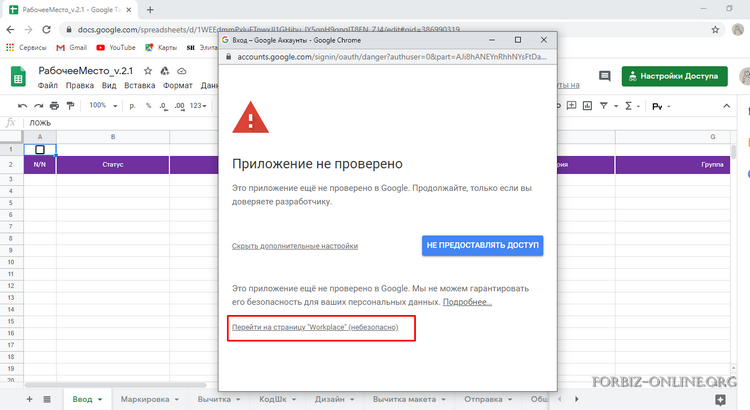Open the Ру input tools dropdown
This screenshot has width=750, height=410.
(661, 106)
